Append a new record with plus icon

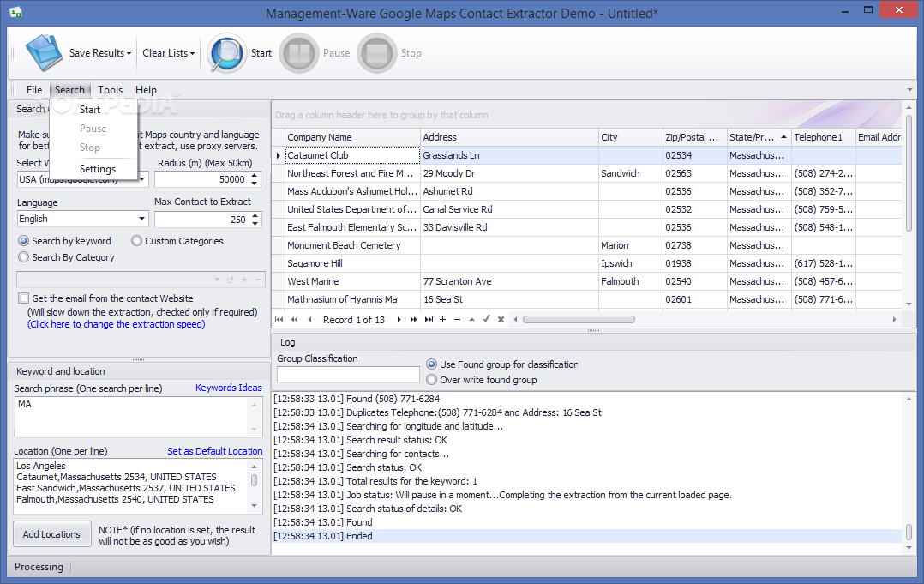(x=442, y=319)
